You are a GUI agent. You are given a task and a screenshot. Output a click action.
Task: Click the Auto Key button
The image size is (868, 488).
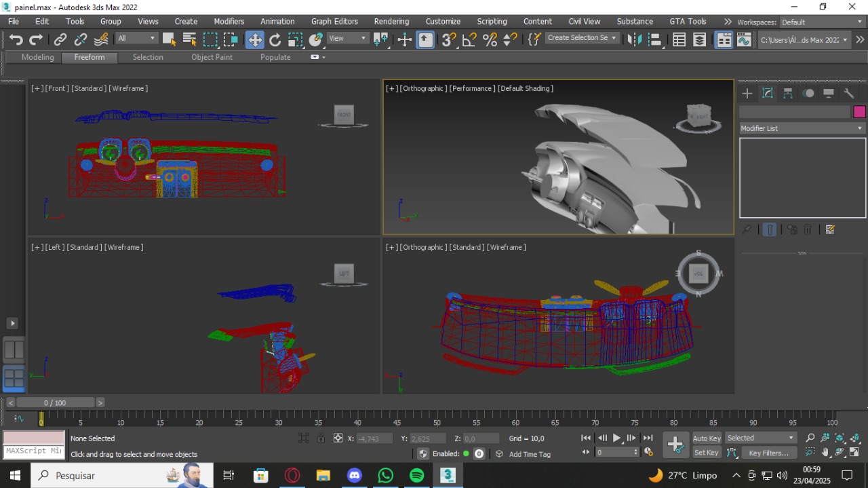tap(707, 438)
